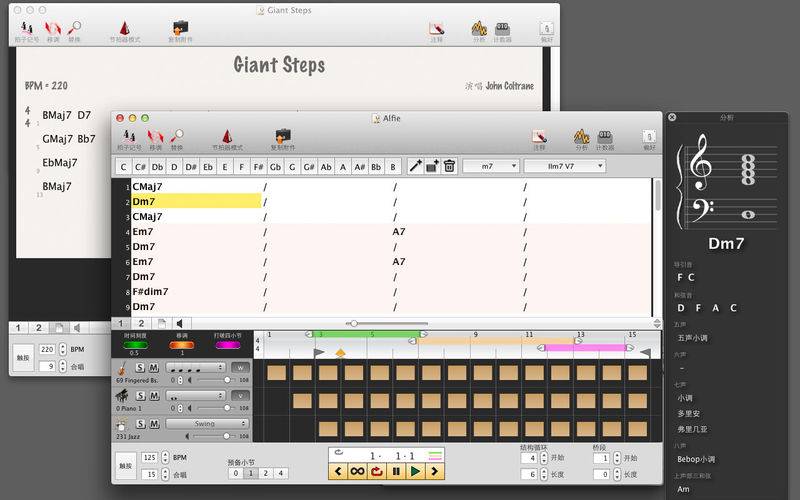This screenshot has width=800, height=500.
Task: Click the structure loop start stepper
Action: (x=543, y=458)
